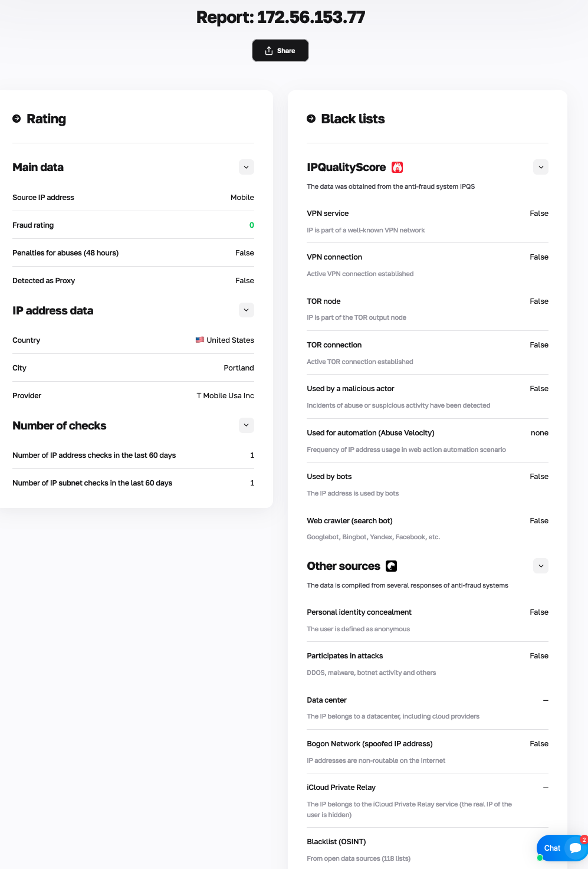Select the Fraud rating value of 0
This screenshot has height=869, width=588.
[252, 225]
